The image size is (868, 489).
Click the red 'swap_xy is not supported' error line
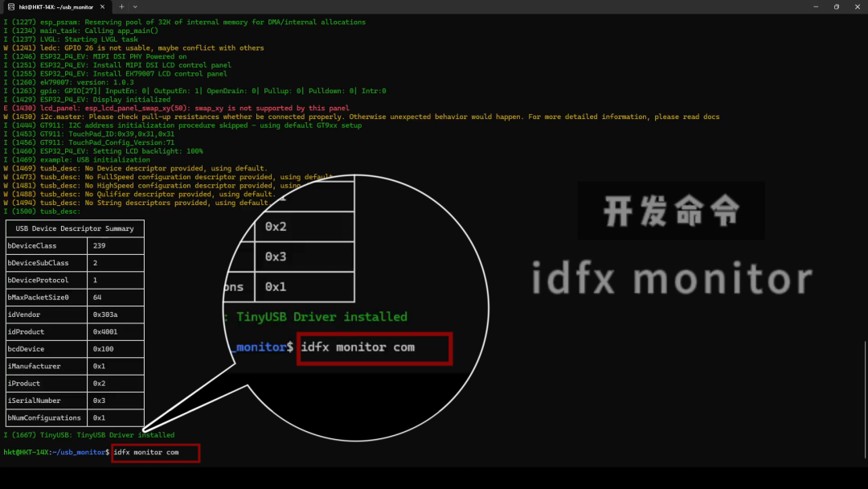(x=176, y=108)
